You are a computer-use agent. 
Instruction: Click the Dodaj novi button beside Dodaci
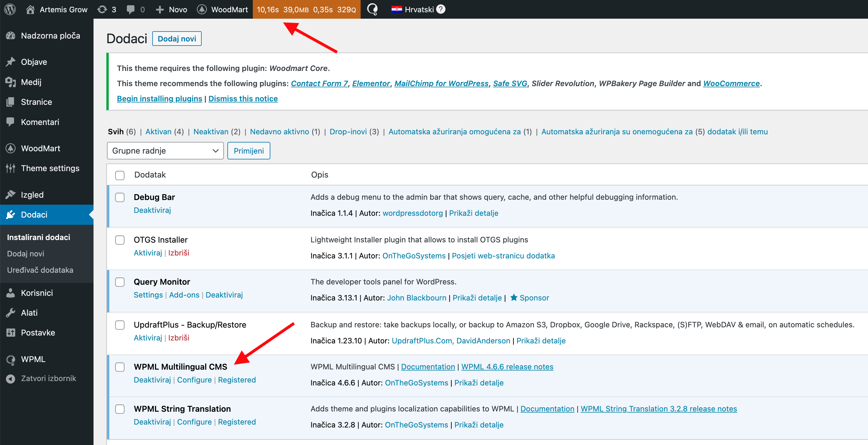[x=177, y=39]
